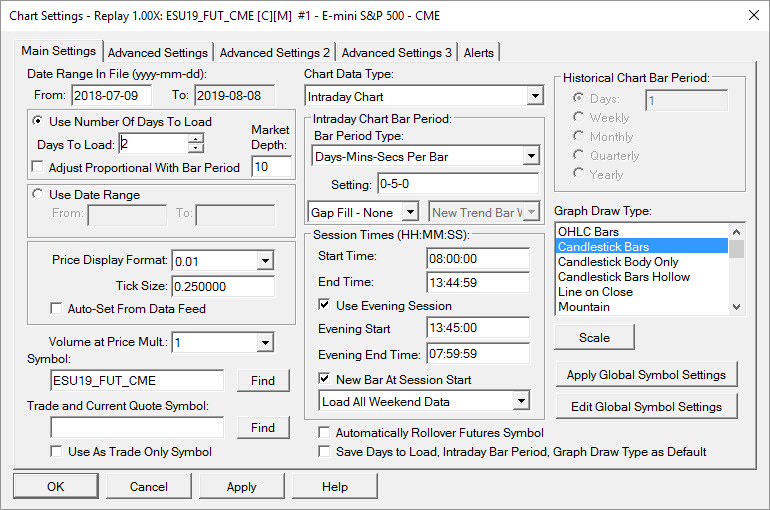
Task: Close the Chart Settings dialog
Action: click(x=754, y=15)
